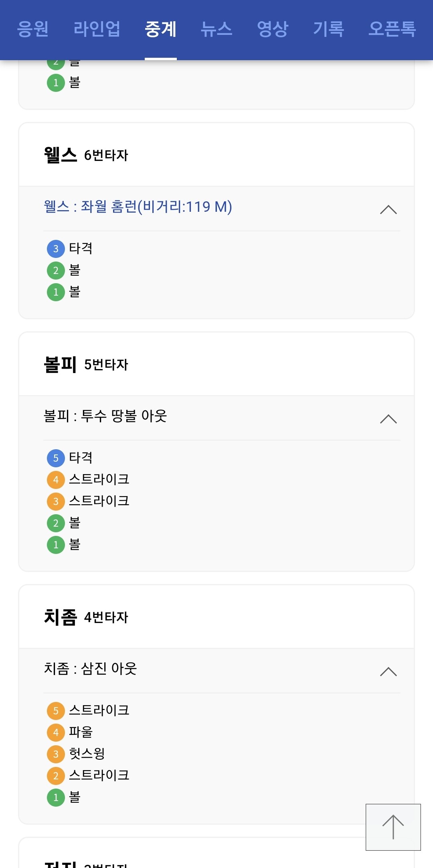Tap the scroll-to-top arrow button
Screen dimensions: 433x868
coord(393,827)
